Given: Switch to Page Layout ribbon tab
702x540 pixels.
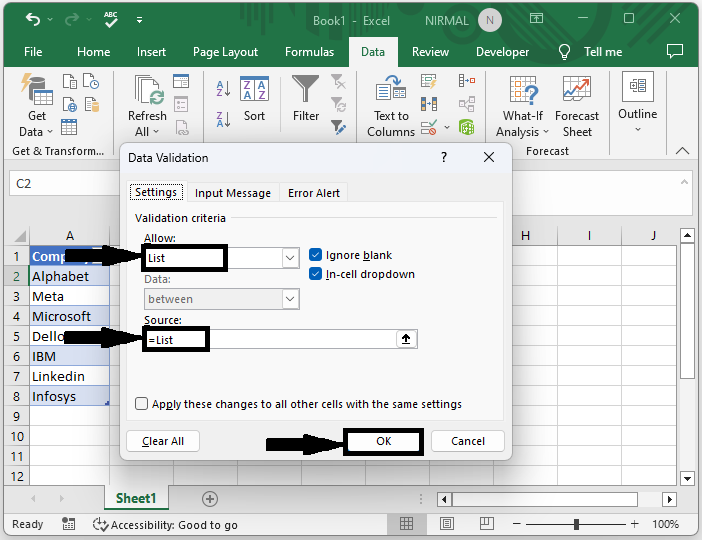Looking at the screenshot, I should [x=225, y=52].
